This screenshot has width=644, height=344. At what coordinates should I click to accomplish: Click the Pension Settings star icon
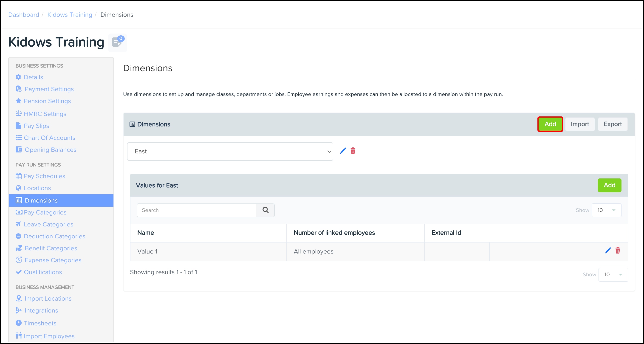pyautogui.click(x=19, y=101)
